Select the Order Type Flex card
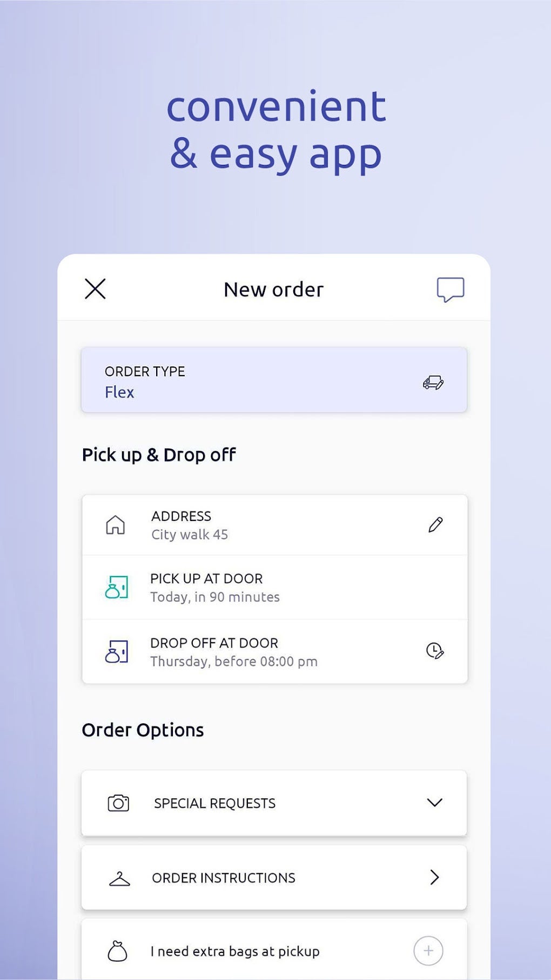The image size is (551, 980). coord(274,380)
